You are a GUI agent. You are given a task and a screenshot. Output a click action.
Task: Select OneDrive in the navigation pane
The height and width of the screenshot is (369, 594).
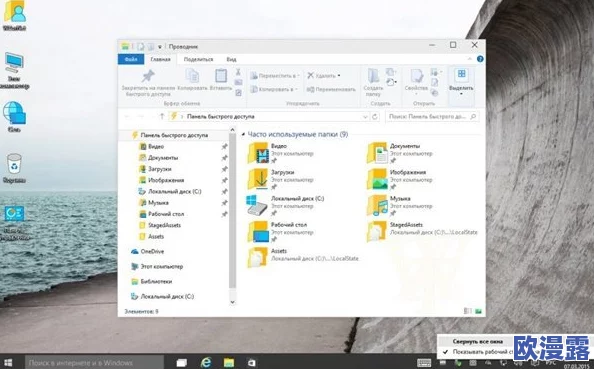152,251
